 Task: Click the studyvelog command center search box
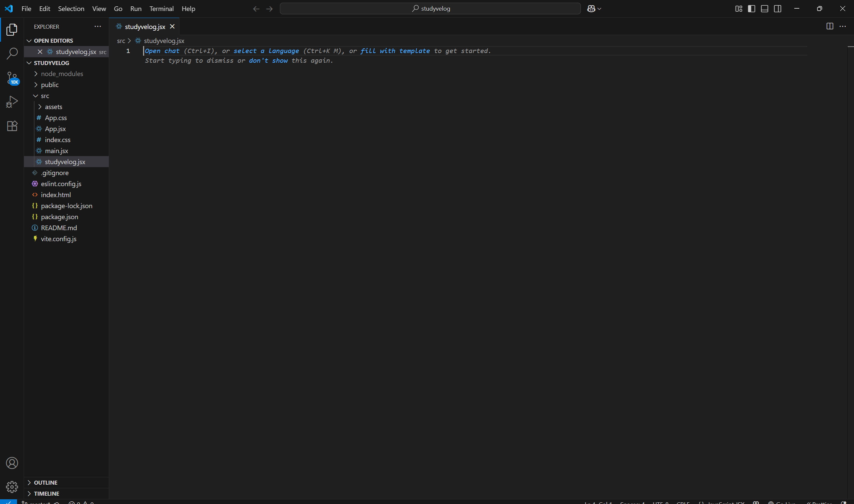pyautogui.click(x=430, y=9)
